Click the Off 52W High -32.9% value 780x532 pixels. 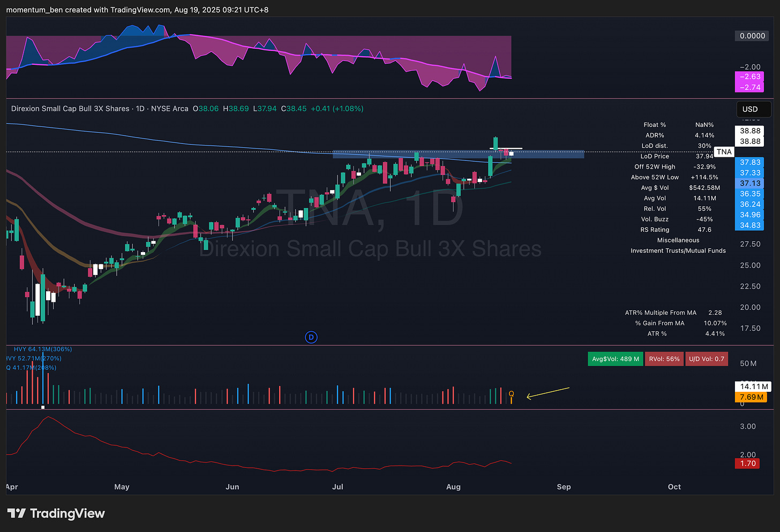(704, 167)
